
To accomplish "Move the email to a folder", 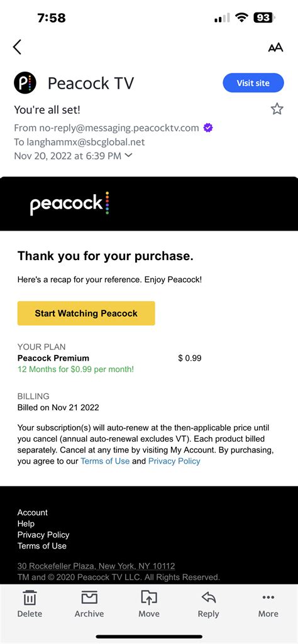I will [149, 603].
